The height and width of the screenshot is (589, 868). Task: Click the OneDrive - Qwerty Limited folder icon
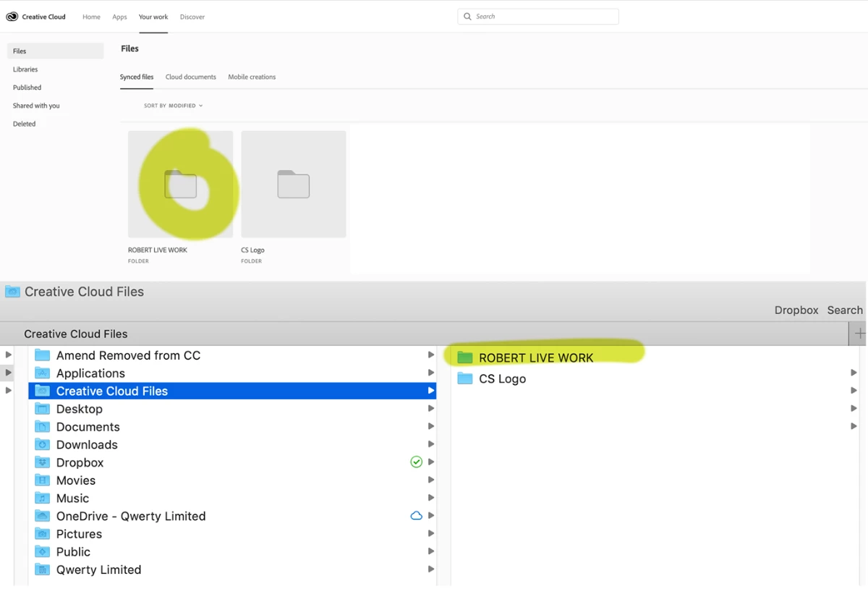tap(43, 516)
